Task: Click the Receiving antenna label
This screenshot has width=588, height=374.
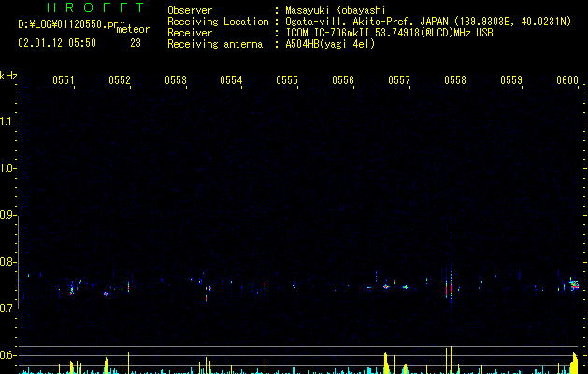Action: pyautogui.click(x=215, y=44)
